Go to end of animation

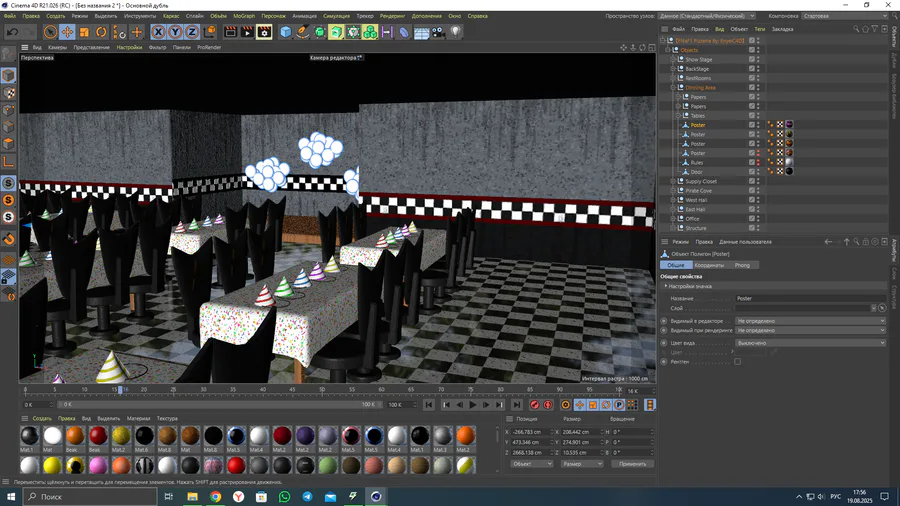(x=517, y=405)
